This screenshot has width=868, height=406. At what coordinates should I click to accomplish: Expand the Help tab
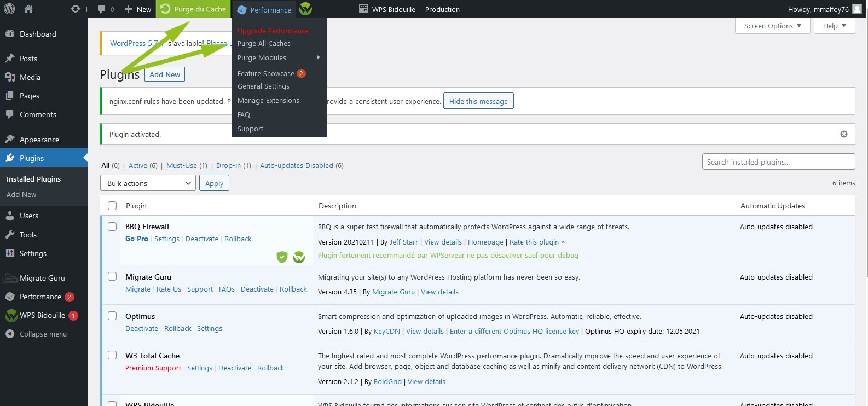834,26
